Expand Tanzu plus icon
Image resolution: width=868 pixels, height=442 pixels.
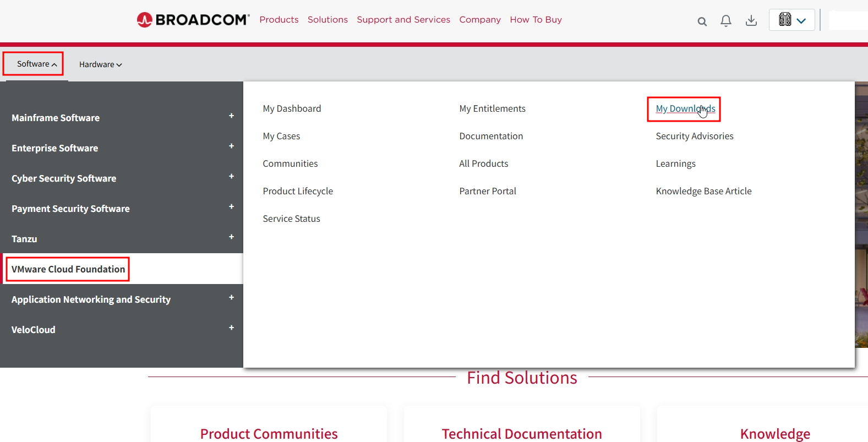click(x=231, y=237)
